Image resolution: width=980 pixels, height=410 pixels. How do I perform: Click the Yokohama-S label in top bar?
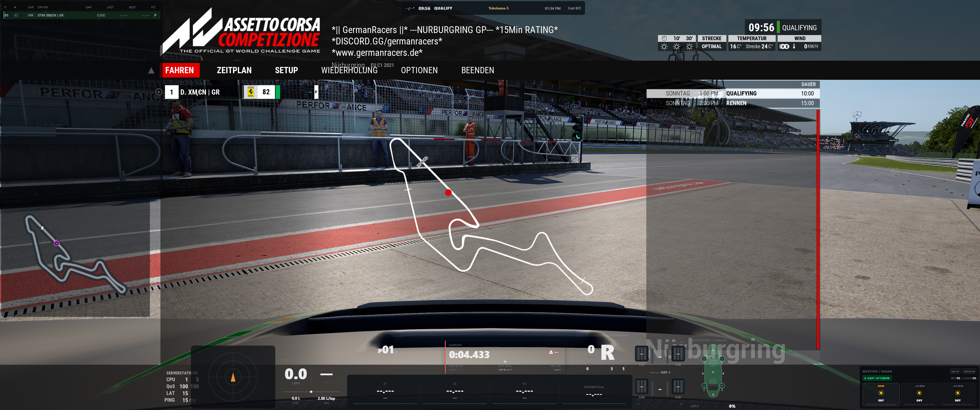(x=498, y=8)
